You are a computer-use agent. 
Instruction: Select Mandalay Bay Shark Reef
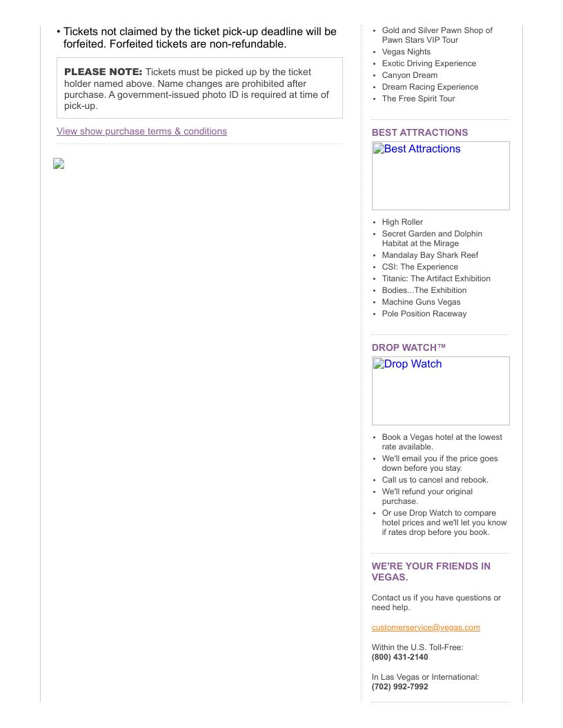430,255
